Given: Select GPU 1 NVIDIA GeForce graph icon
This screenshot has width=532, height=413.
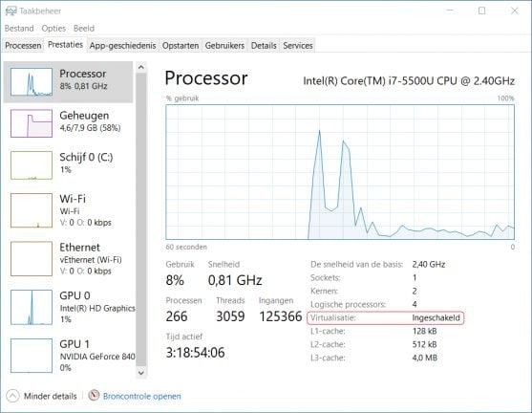Looking at the screenshot, I should tap(32, 356).
